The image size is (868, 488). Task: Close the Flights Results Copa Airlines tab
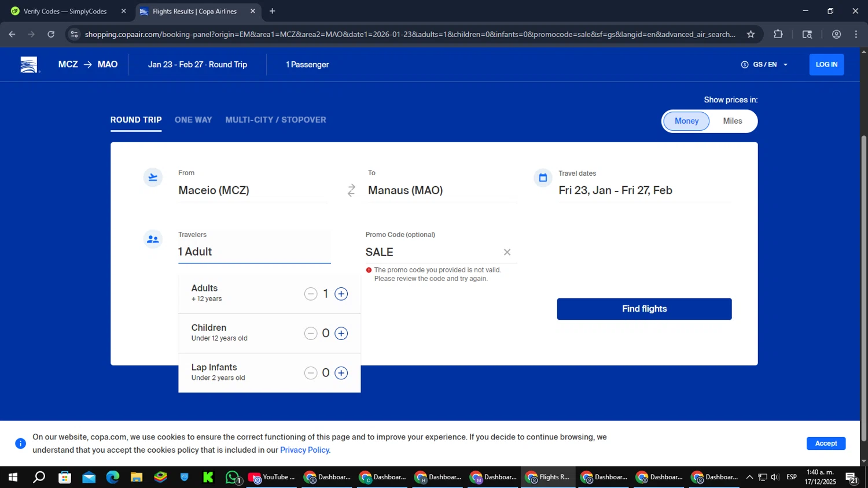tap(252, 11)
